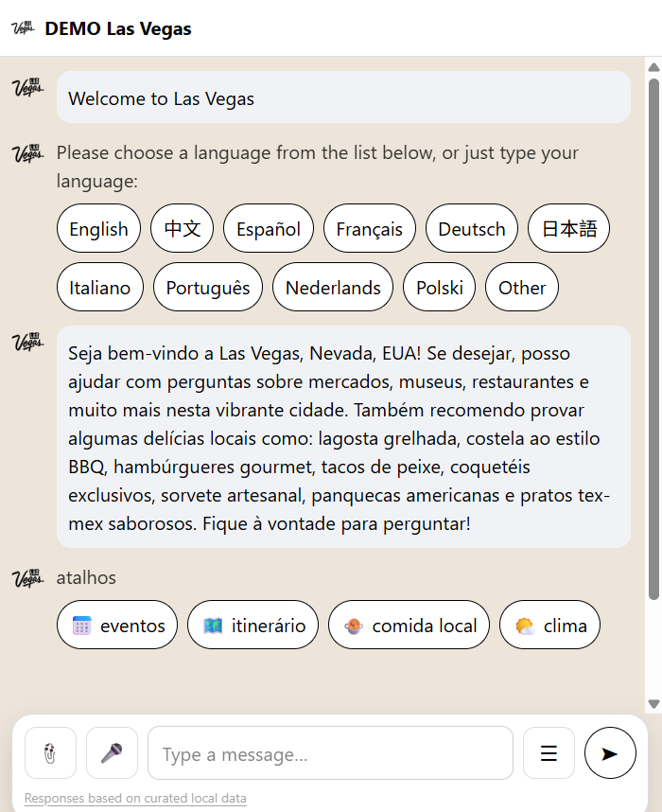Image resolution: width=662 pixels, height=812 pixels.
Task: Switch language to Deutsch
Action: tap(472, 229)
